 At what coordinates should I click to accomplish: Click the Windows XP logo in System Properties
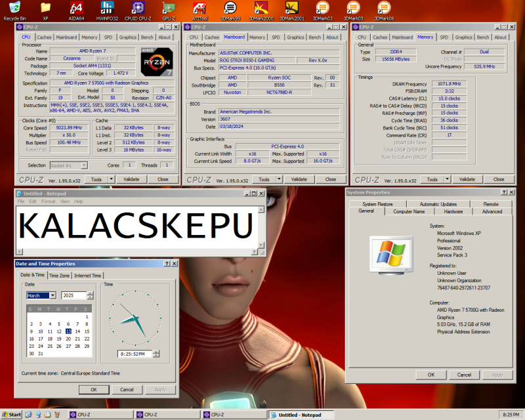tap(391, 255)
